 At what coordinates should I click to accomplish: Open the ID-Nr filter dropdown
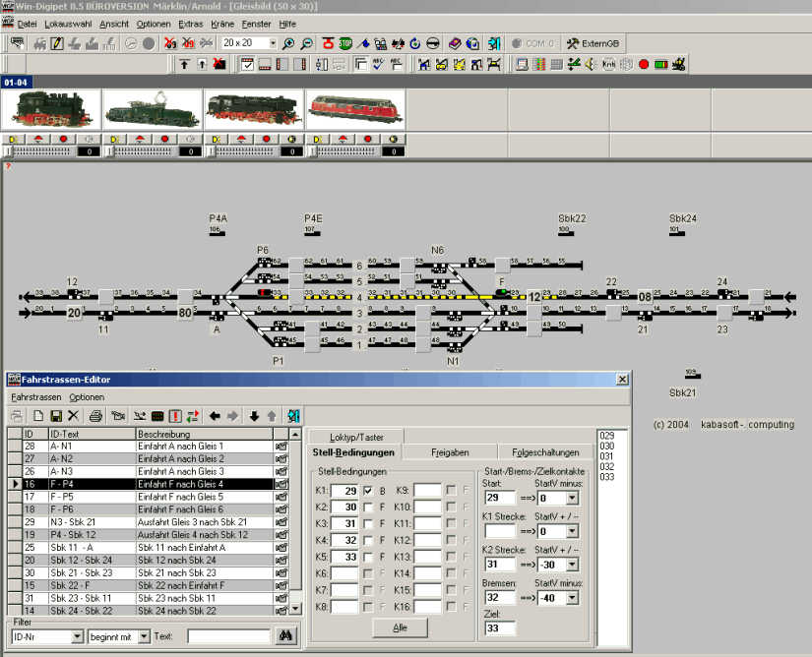coord(77,636)
